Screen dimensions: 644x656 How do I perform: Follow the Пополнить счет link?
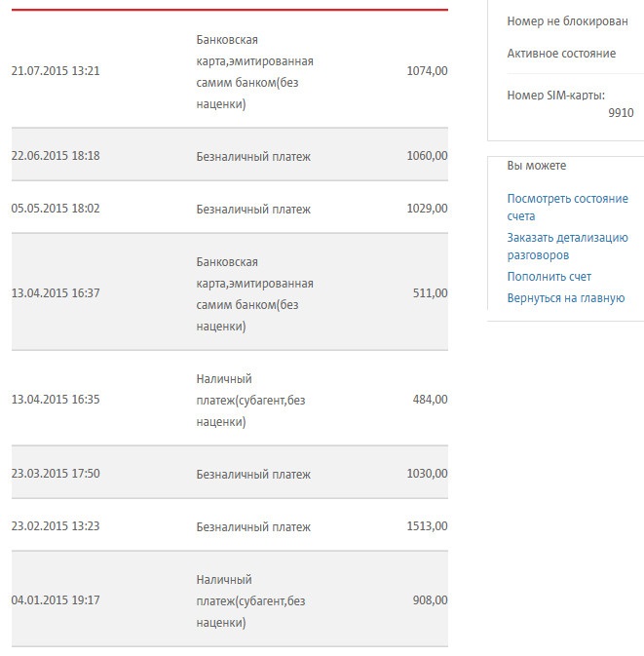coord(549,277)
